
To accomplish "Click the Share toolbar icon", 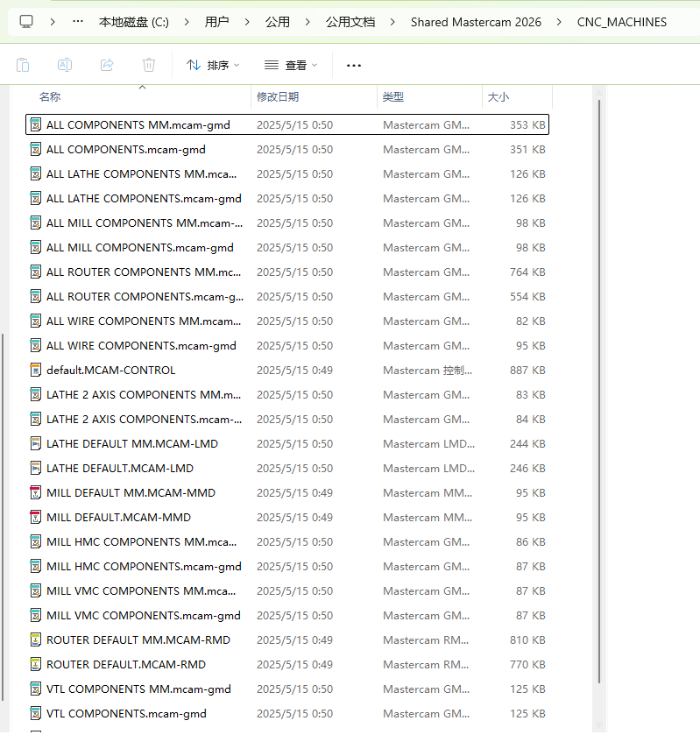I will coord(107,65).
